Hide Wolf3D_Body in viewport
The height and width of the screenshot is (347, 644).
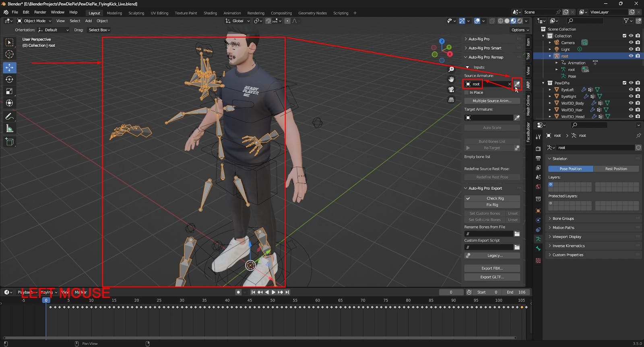click(x=631, y=103)
